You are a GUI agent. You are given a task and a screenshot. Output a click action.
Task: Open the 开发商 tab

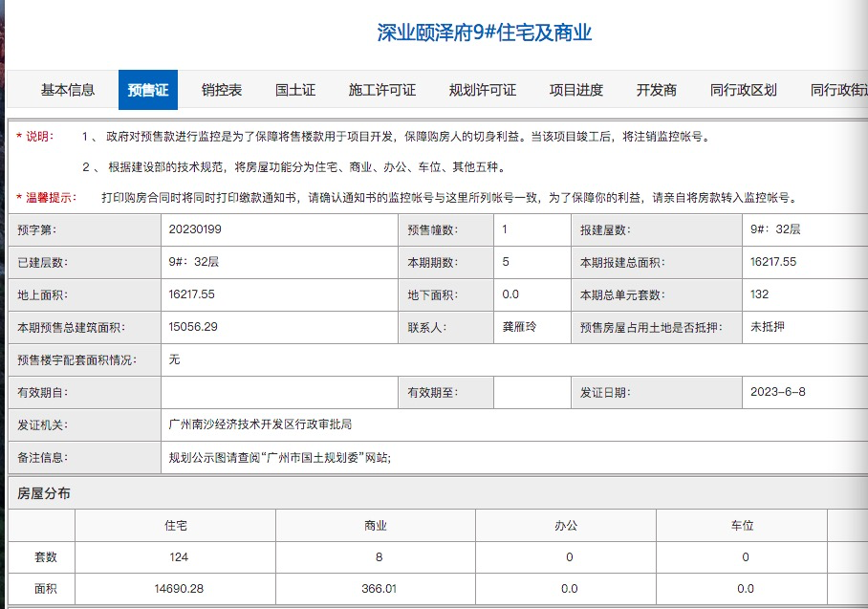(659, 89)
